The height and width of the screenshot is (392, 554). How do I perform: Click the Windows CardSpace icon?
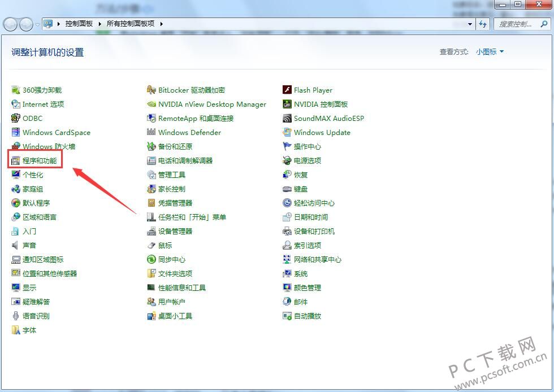point(16,132)
